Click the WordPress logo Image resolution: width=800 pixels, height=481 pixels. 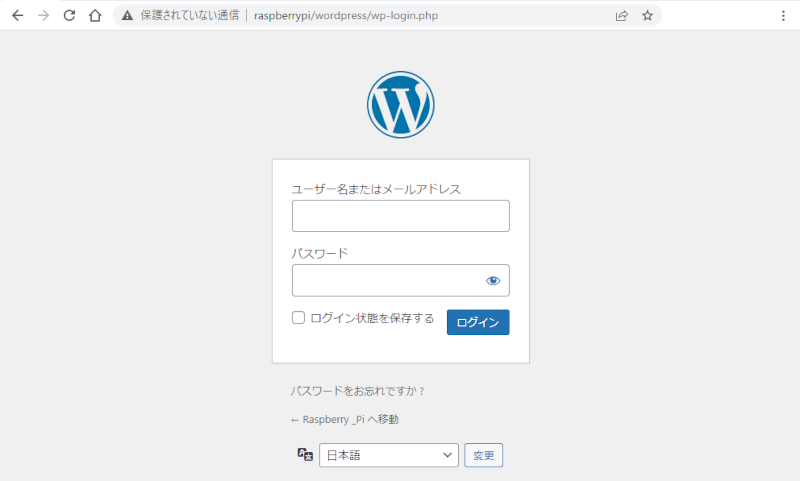(x=400, y=104)
